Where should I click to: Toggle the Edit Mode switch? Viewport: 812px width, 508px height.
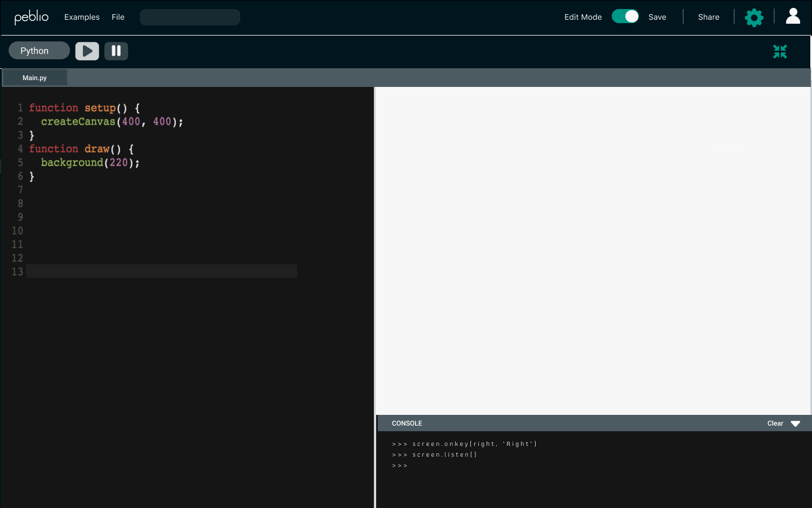click(625, 16)
